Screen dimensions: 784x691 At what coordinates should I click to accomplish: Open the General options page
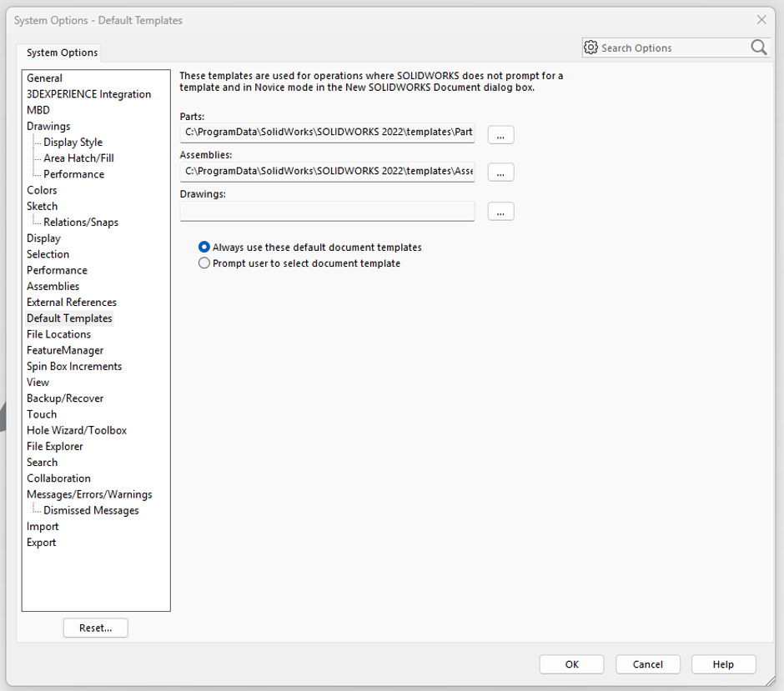point(44,78)
